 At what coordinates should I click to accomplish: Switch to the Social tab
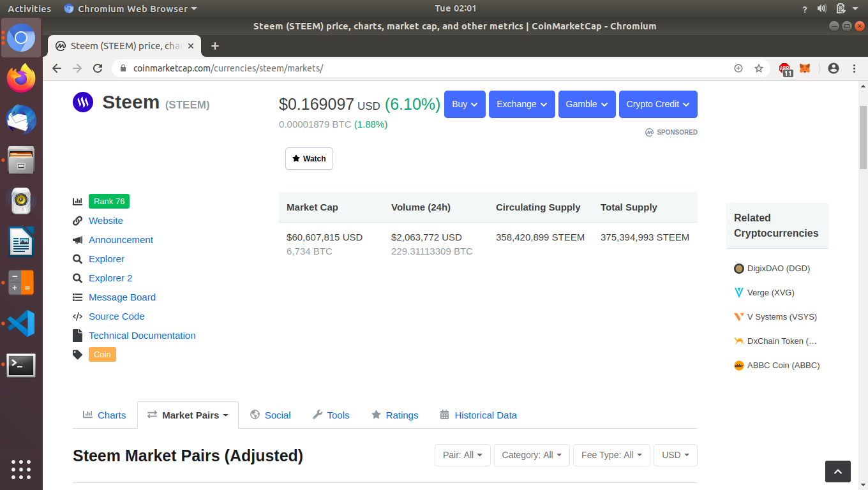271,415
